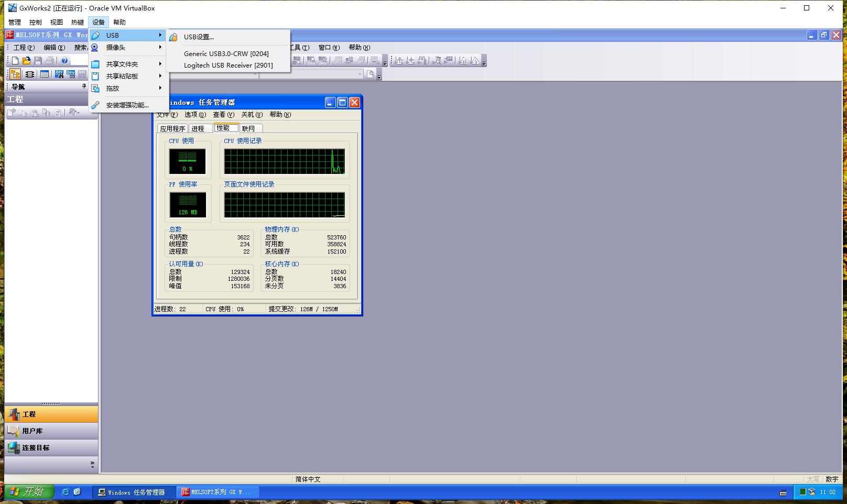This screenshot has width=847, height=504.
Task: Select Logitech USB Receiver [2901] device
Action: pos(228,65)
